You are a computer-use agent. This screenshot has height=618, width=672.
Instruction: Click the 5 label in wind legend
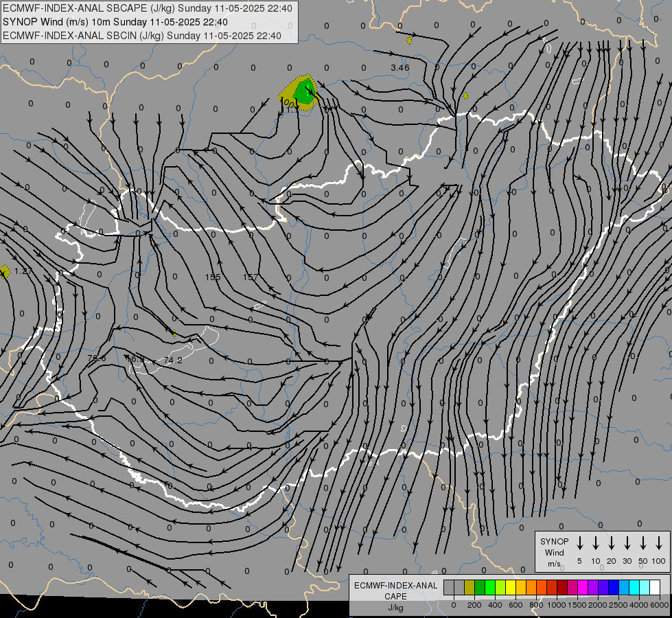tap(579, 561)
